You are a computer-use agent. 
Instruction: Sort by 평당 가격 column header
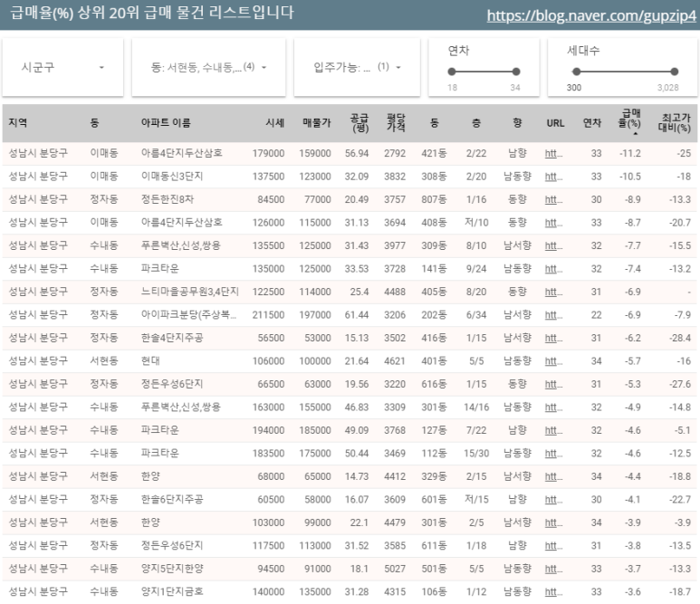[x=396, y=123]
